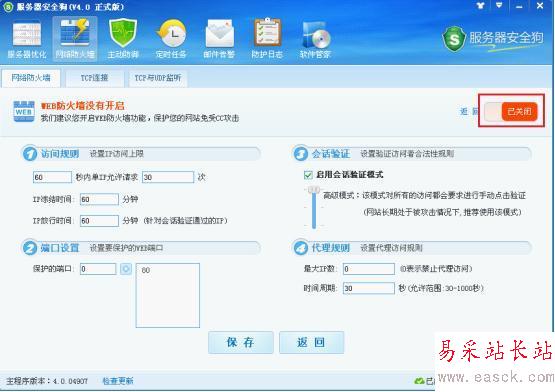Click the app icon in title bar
This screenshot has width=555, height=392.
[x=7, y=7]
